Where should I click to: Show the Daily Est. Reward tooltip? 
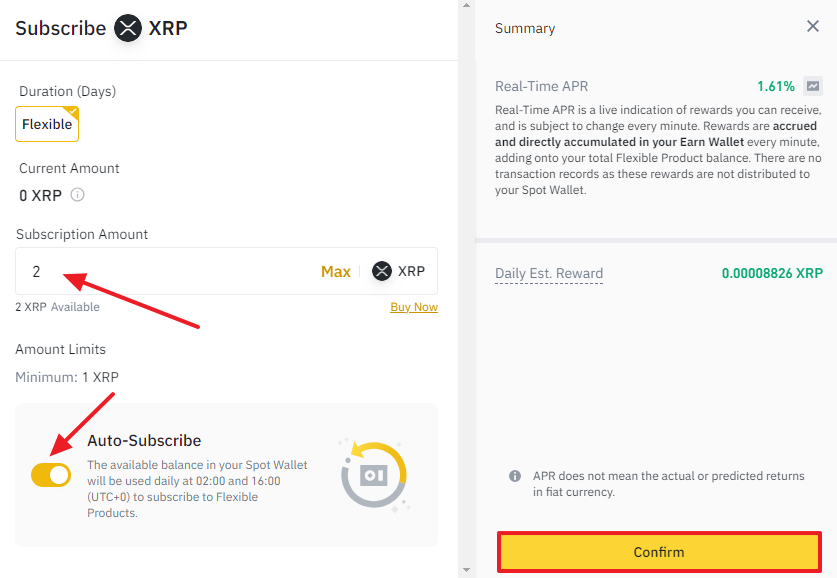coord(548,273)
